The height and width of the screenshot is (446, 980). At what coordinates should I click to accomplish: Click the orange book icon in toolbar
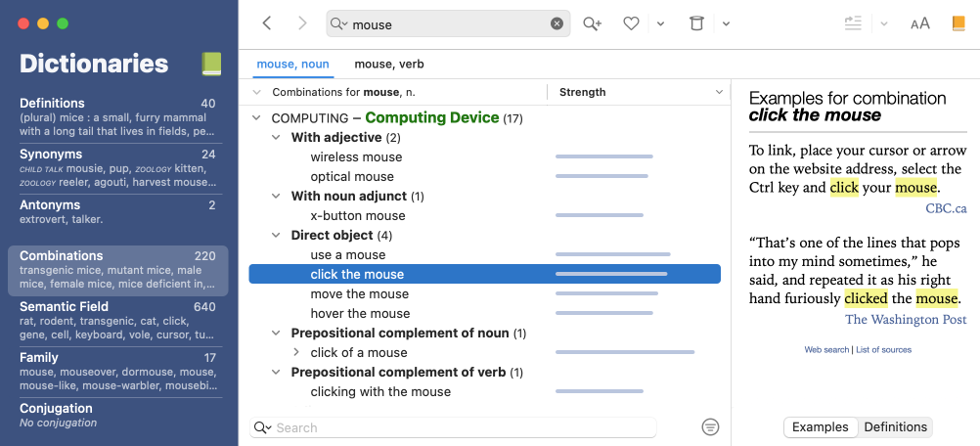(x=958, y=23)
